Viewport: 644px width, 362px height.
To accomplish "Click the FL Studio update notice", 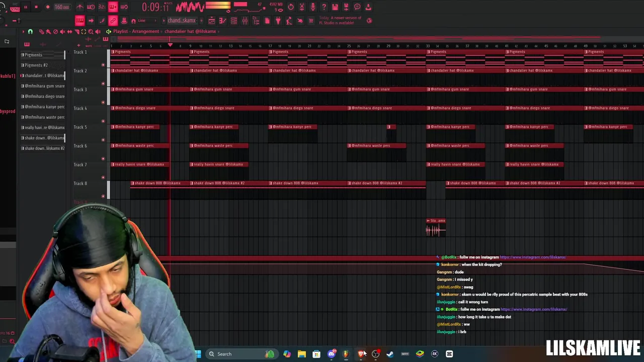I will click(340, 20).
